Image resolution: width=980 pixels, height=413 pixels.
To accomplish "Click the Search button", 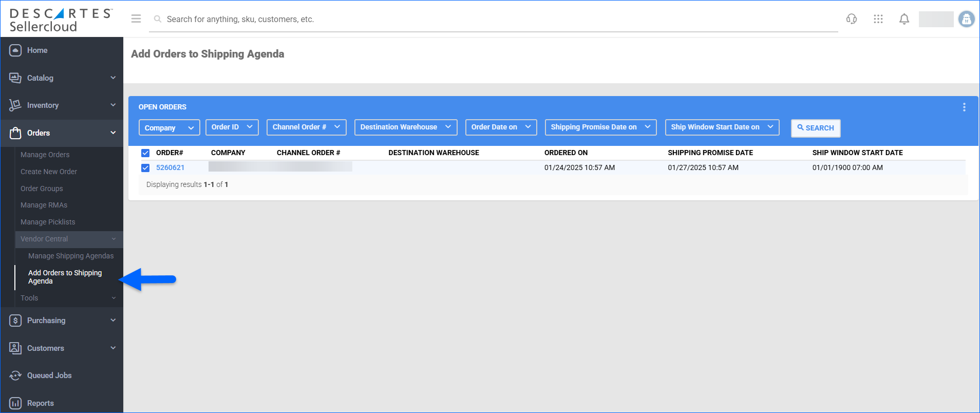I will [x=815, y=128].
